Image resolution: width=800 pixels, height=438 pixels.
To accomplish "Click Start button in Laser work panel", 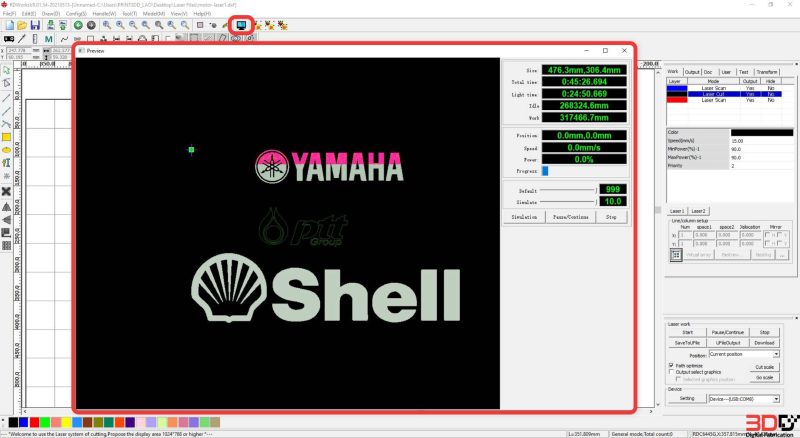I will coord(687,332).
